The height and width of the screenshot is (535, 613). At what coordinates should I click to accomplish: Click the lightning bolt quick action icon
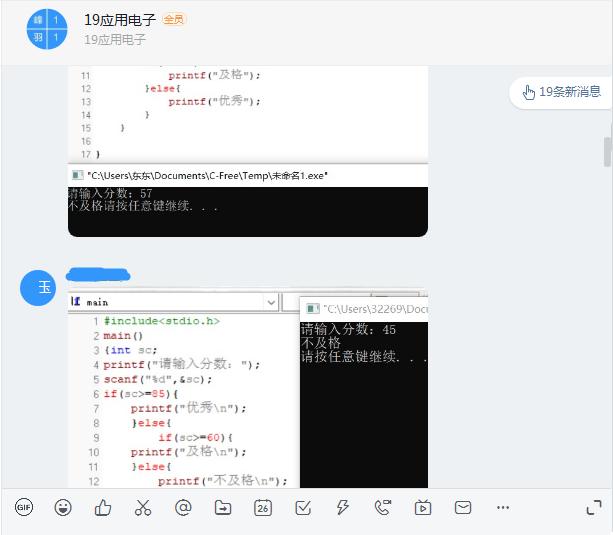point(343,508)
